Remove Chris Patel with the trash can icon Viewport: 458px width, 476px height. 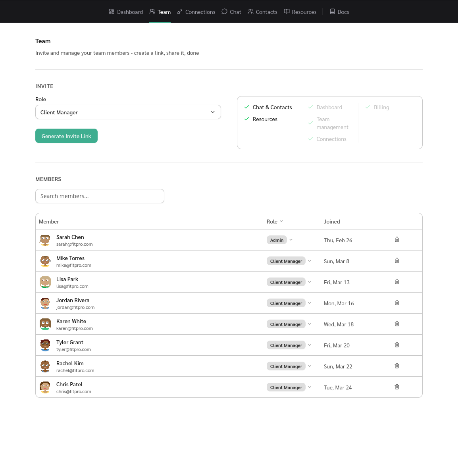click(x=396, y=387)
